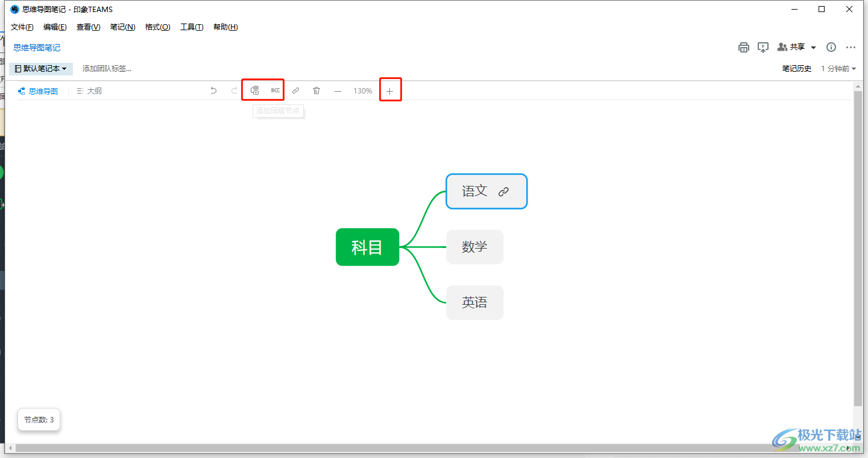Expand the 默认笔记本 notebook dropdown
The height and width of the screenshot is (458, 868).
pos(41,69)
